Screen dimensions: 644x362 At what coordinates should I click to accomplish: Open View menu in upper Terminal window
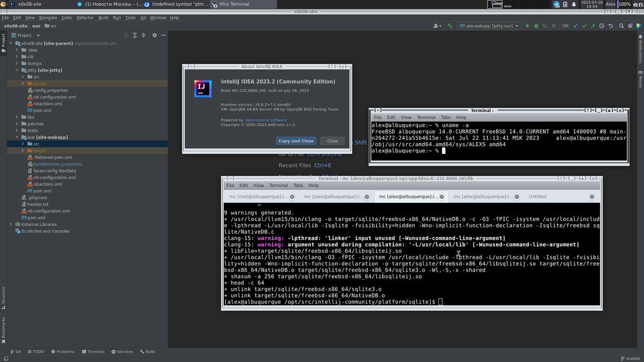(x=406, y=117)
